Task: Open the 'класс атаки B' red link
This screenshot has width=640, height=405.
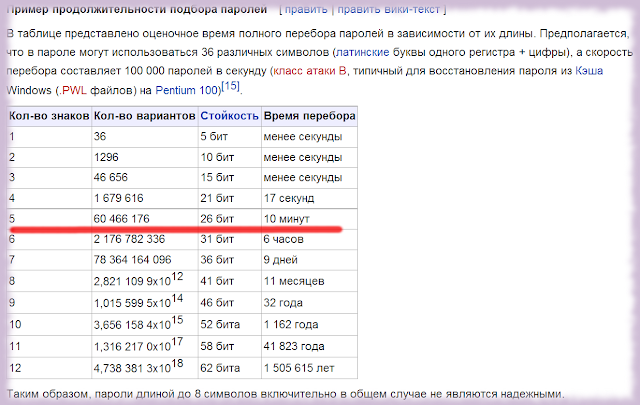Action: point(310,71)
